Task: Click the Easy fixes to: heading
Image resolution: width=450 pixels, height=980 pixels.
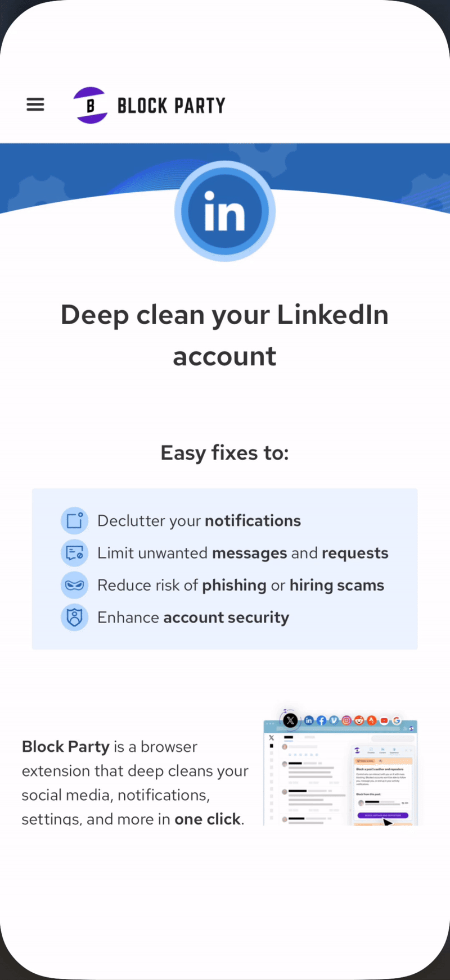Action: (224, 453)
